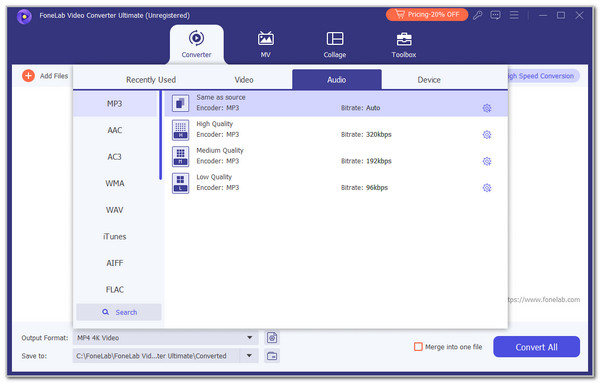Choose WMA in the format list
Image resolution: width=600 pixels, height=383 pixels.
(115, 183)
